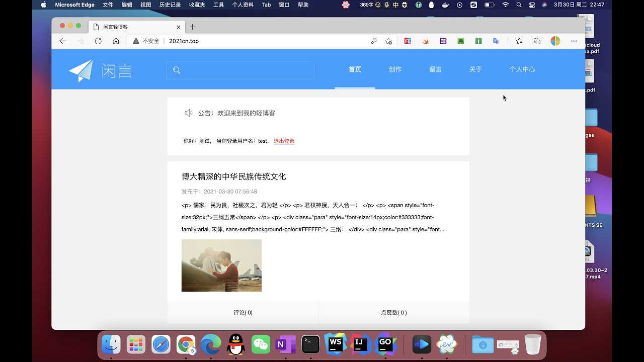
Task: Select the 闲言轻博客 browser tab
Action: click(x=136, y=27)
